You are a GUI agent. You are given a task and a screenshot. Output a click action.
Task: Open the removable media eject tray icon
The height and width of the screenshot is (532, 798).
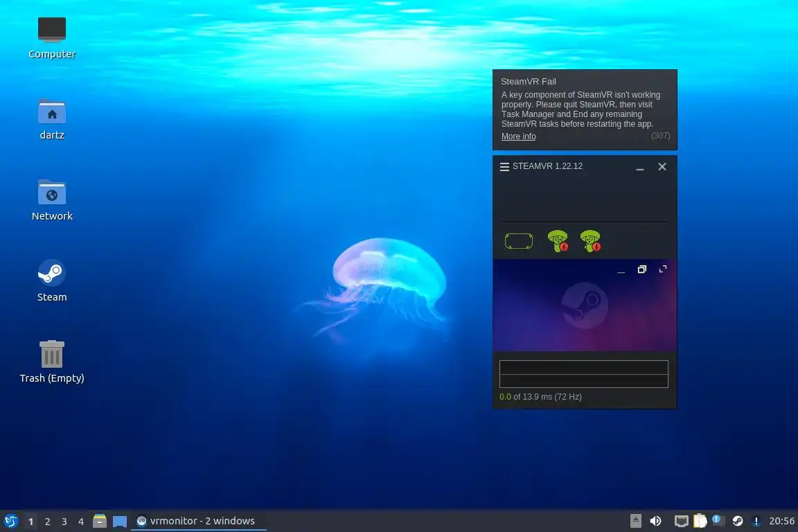[x=636, y=521]
